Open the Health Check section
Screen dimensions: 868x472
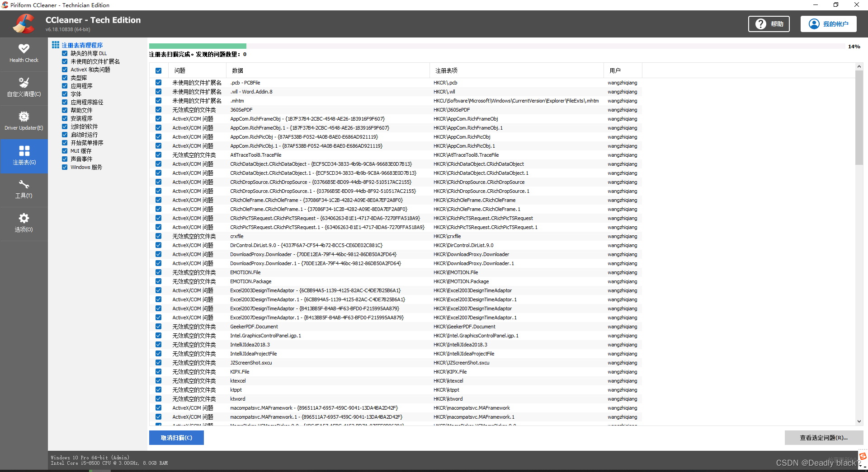point(24,54)
